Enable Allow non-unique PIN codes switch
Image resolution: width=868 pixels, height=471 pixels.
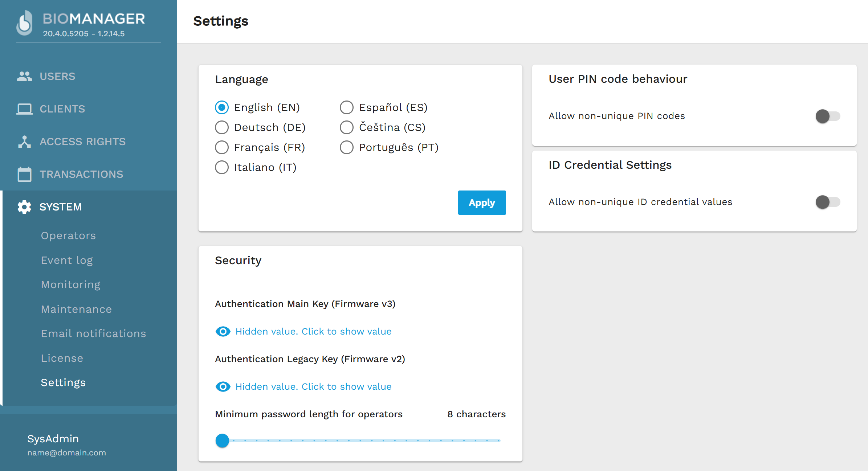coord(827,116)
